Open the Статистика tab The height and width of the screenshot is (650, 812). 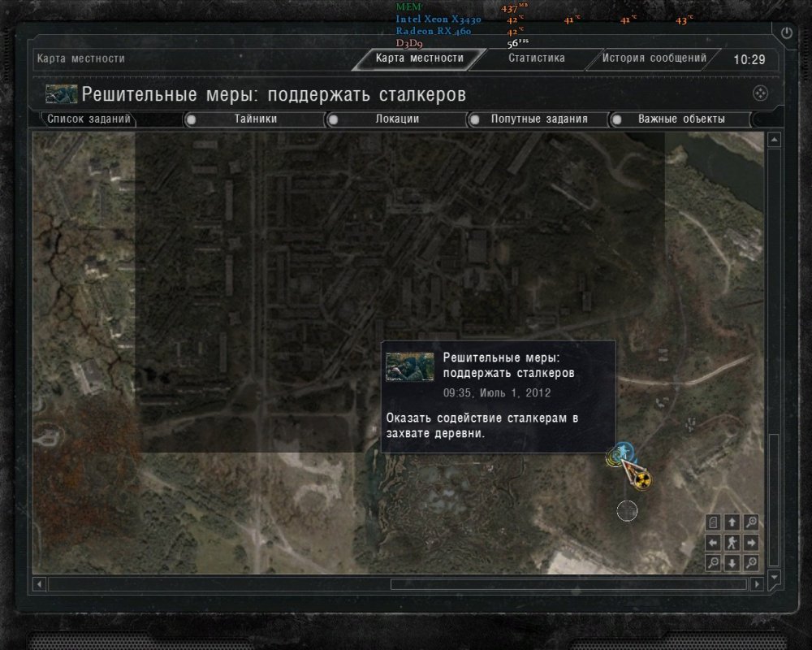pyautogui.click(x=537, y=58)
